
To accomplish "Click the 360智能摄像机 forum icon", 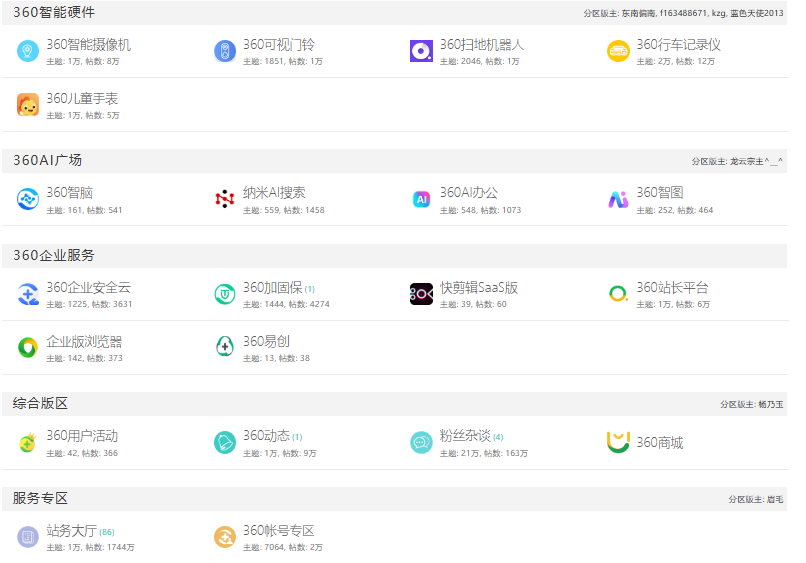I will click(x=28, y=51).
